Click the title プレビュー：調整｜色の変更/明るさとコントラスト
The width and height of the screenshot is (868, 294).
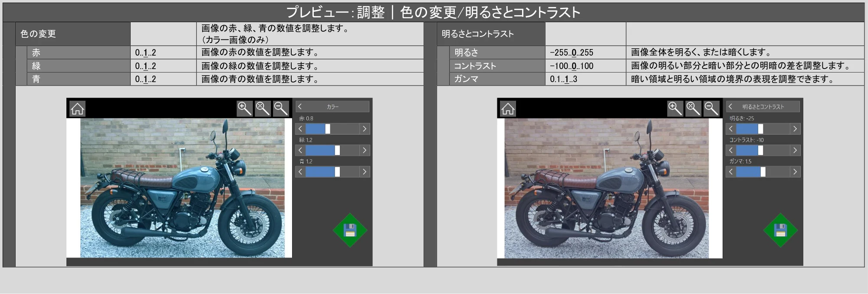point(433,12)
